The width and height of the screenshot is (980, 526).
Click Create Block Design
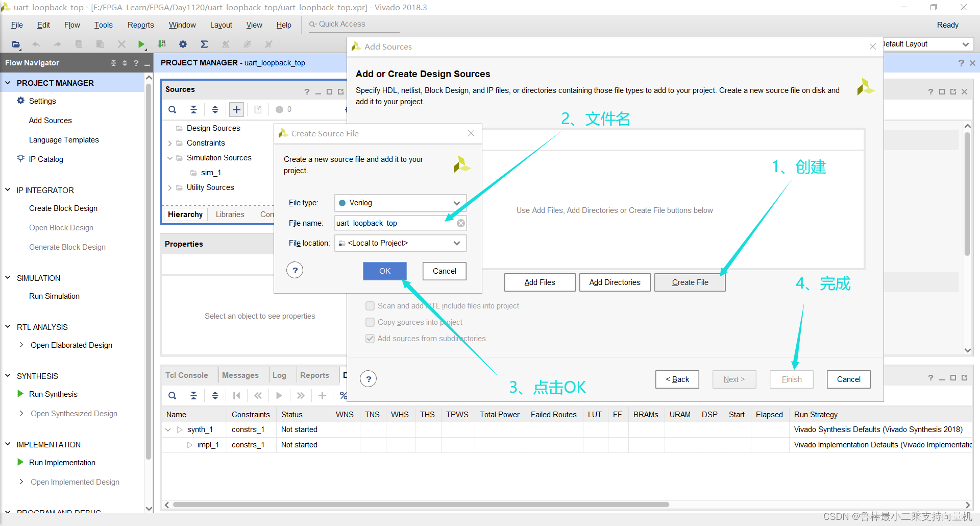(x=63, y=208)
